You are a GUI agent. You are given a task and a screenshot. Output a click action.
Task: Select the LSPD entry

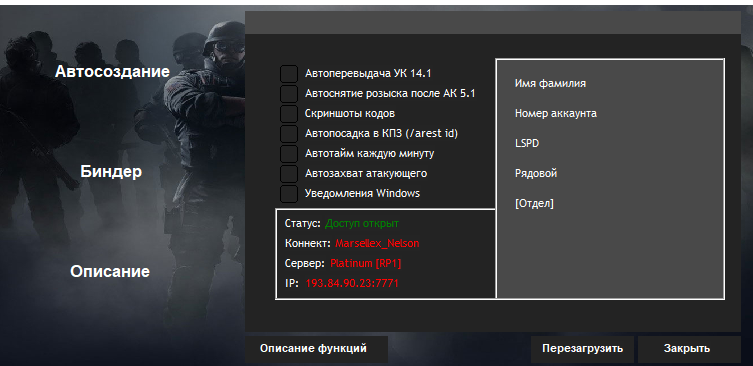[x=527, y=143]
